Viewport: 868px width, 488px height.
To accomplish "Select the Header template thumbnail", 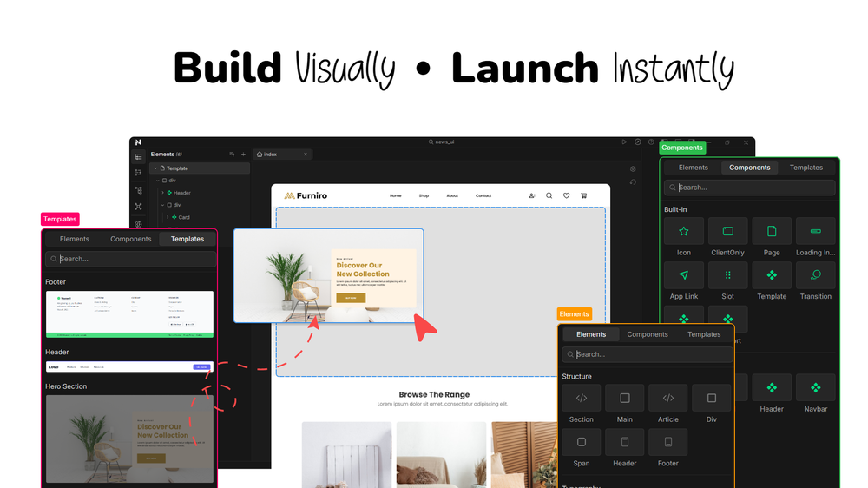I will click(129, 366).
